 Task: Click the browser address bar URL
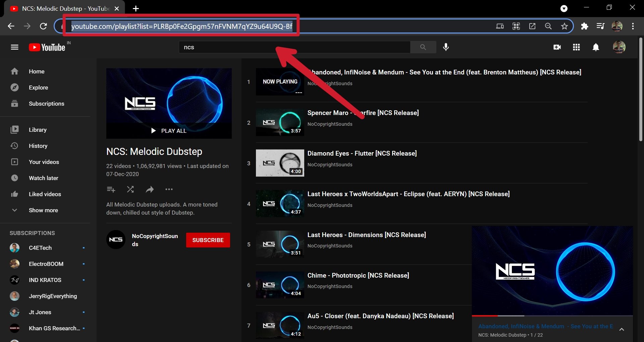pos(182,26)
